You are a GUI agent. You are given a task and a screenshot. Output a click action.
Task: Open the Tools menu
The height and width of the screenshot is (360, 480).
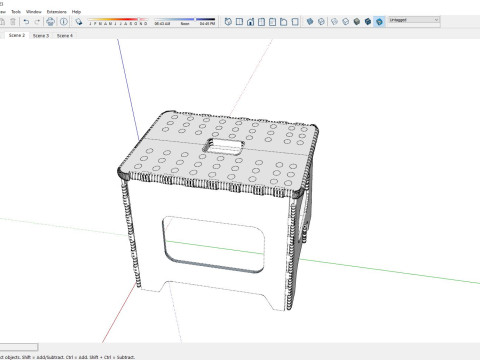tap(16, 12)
